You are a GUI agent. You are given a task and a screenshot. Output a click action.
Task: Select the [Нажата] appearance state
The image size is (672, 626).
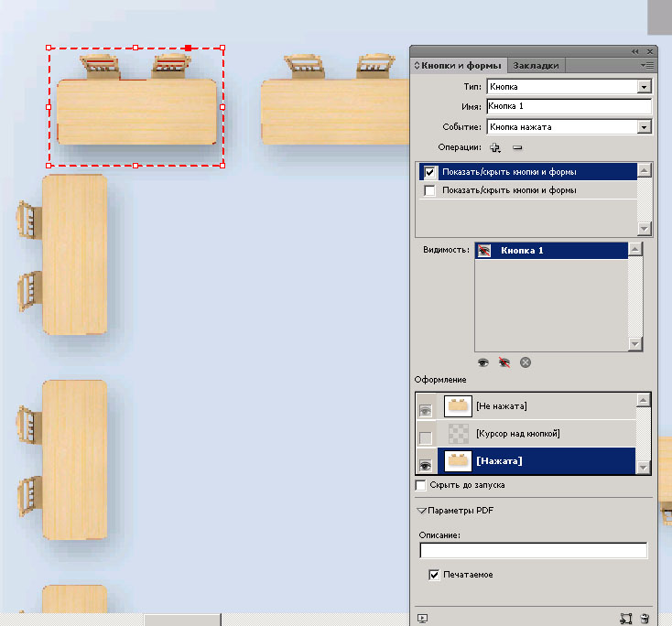click(x=537, y=461)
